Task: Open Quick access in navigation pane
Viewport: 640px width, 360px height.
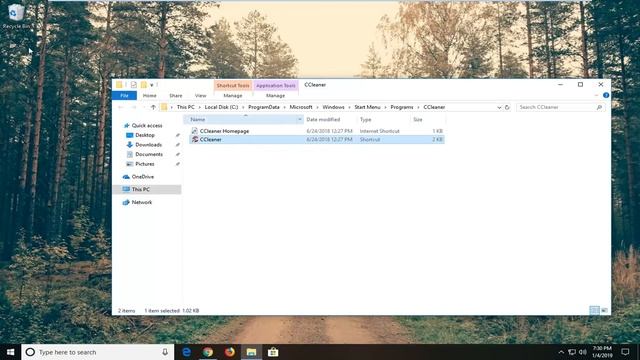Action: (x=147, y=126)
